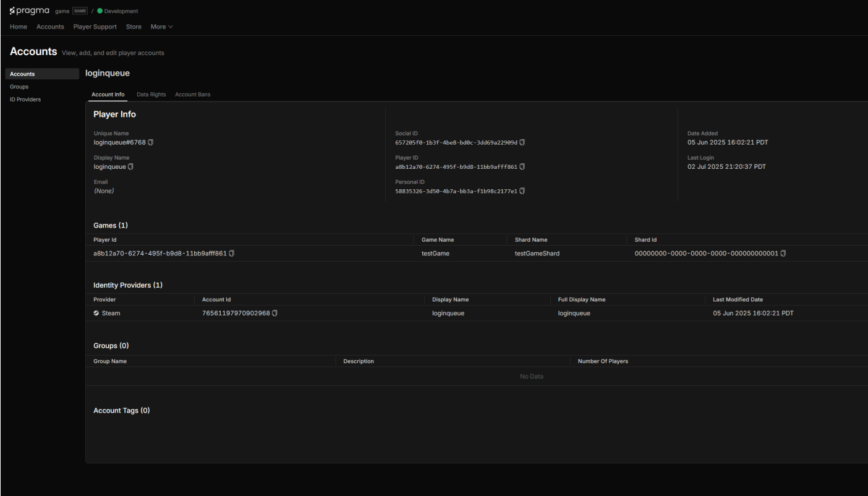Copy the Personal ID value
868x496 pixels.
(x=522, y=190)
